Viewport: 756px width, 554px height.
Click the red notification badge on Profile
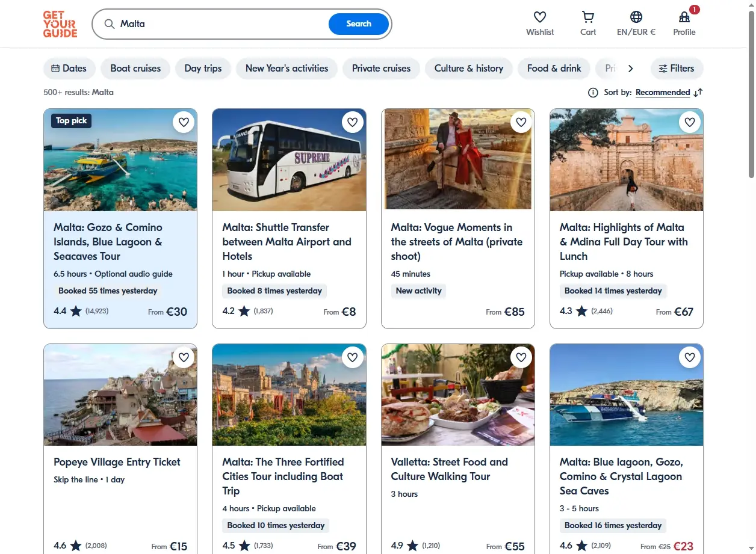695,10
